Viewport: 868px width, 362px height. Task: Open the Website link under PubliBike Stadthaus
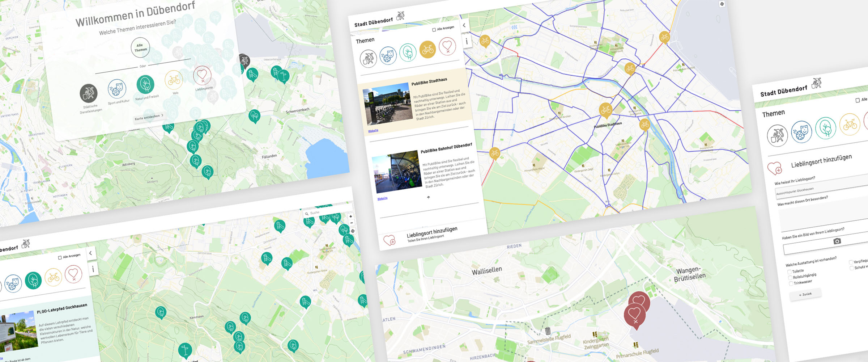[373, 131]
